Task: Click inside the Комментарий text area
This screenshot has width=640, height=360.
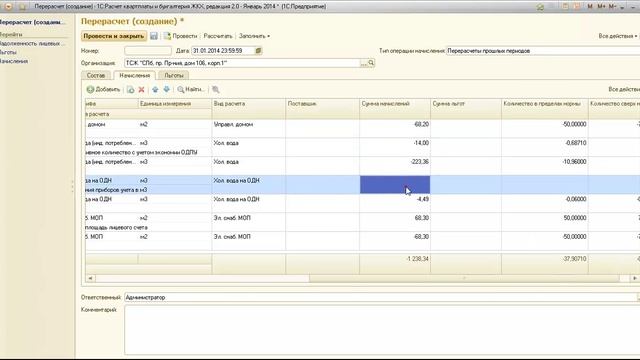Action: 382,330
